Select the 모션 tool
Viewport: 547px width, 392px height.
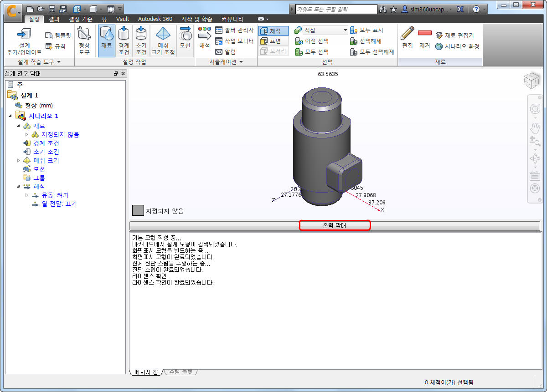point(185,41)
